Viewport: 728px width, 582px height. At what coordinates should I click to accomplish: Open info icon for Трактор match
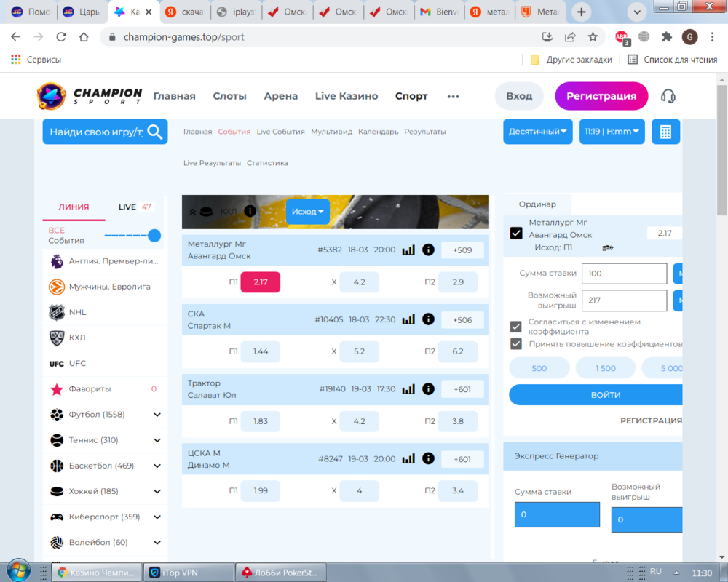(x=428, y=389)
